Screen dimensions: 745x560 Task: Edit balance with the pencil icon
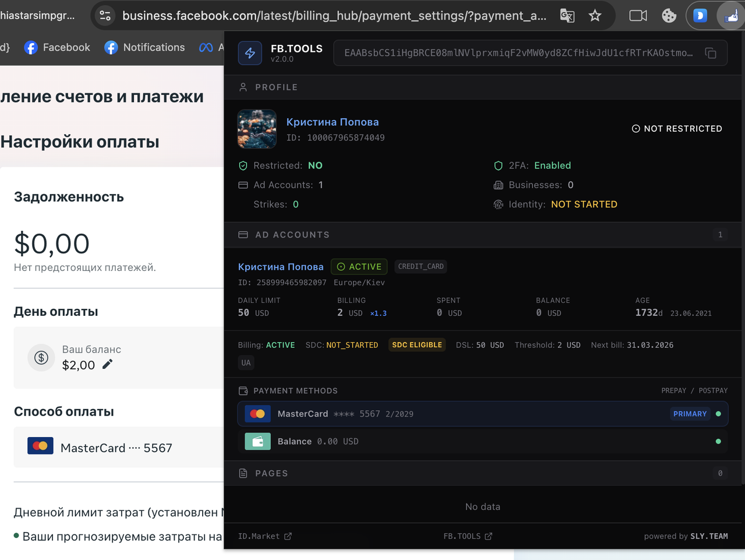point(107,364)
